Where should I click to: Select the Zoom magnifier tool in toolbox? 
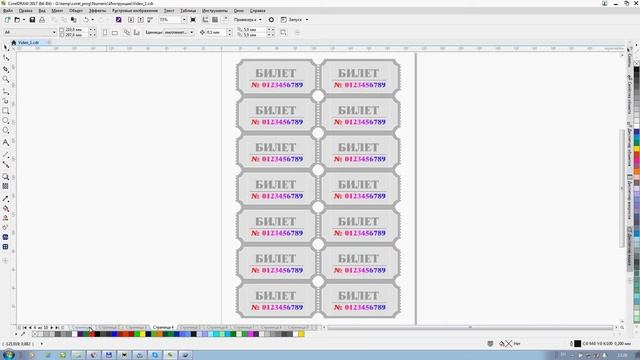click(6, 79)
